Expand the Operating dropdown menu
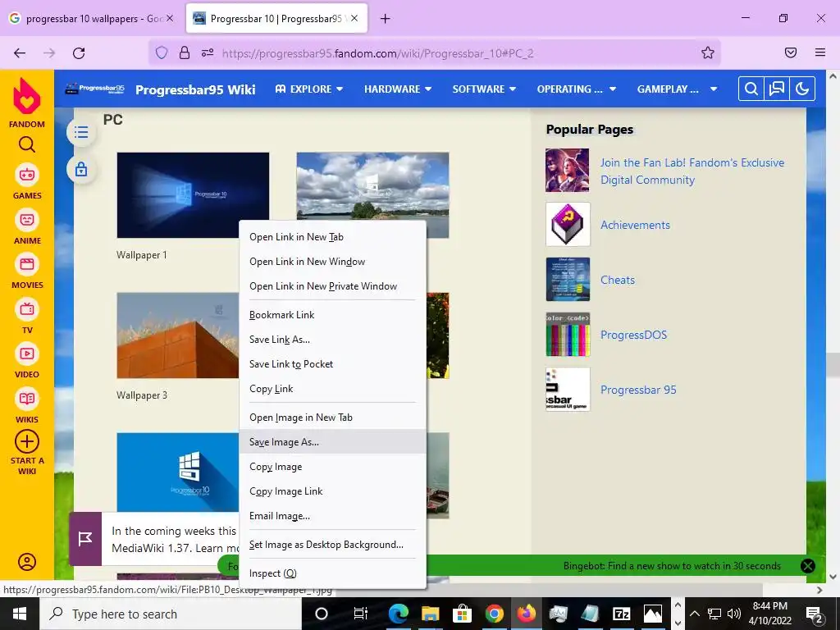This screenshot has height=630, width=840. point(577,89)
